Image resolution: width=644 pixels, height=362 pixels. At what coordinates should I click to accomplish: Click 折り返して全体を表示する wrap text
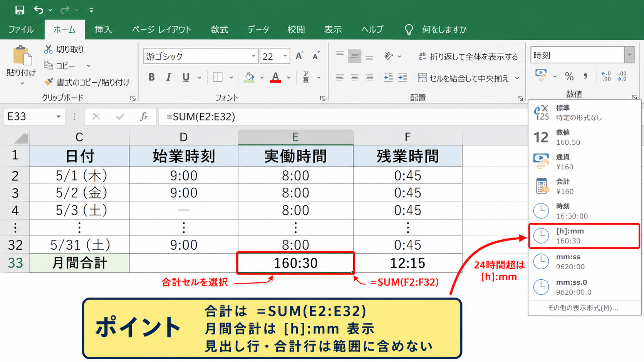coord(468,57)
